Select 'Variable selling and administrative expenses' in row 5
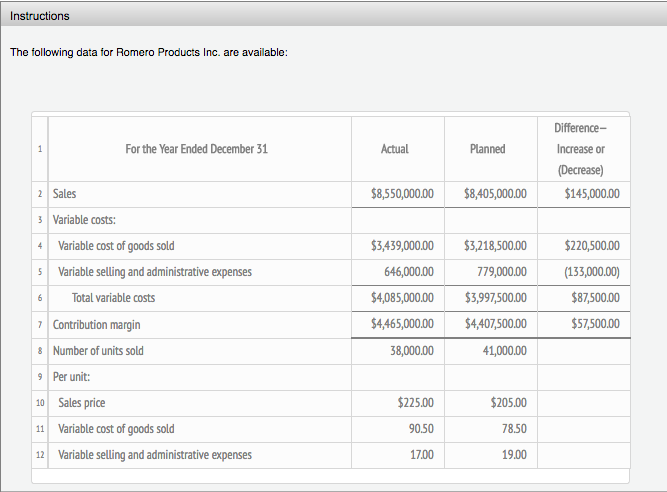 pyautogui.click(x=155, y=272)
